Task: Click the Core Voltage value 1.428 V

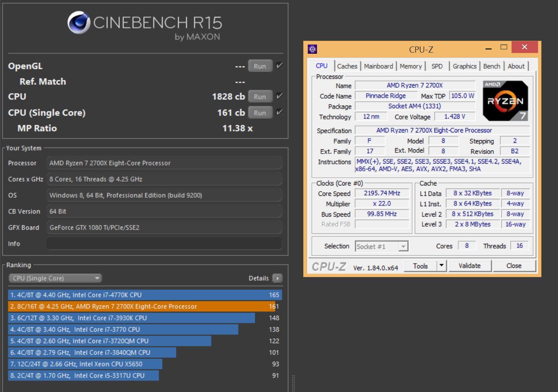Action: (x=455, y=116)
